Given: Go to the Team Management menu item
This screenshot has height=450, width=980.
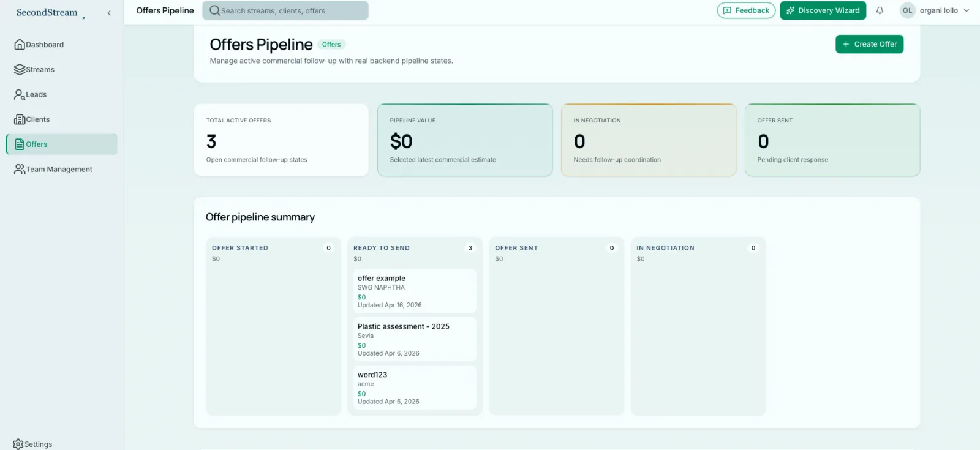Looking at the screenshot, I should click(61, 170).
